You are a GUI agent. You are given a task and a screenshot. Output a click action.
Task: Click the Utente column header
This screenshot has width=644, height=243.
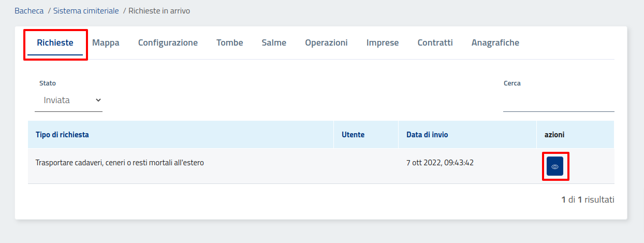tap(353, 135)
